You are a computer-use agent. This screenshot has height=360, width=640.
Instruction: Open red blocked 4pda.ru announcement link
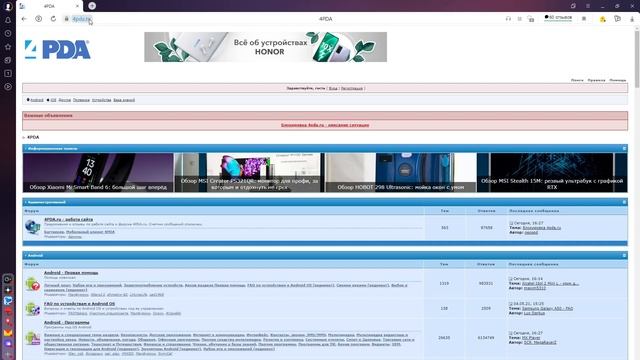[x=325, y=125]
